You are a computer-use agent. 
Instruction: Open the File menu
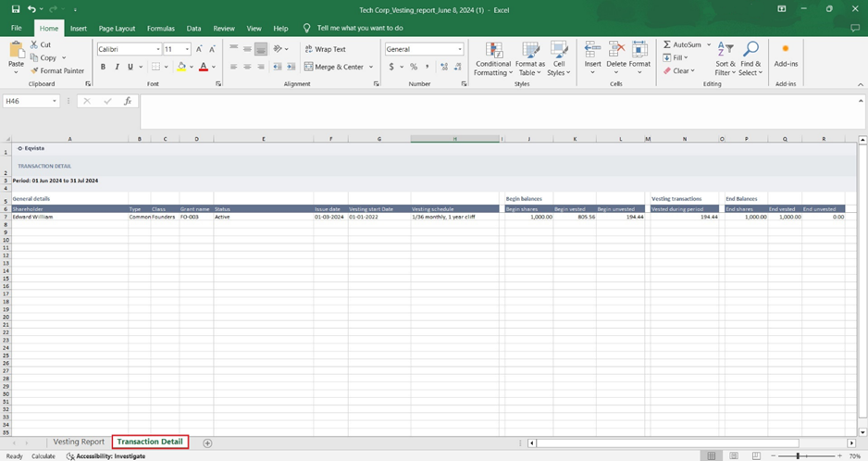[x=17, y=29]
